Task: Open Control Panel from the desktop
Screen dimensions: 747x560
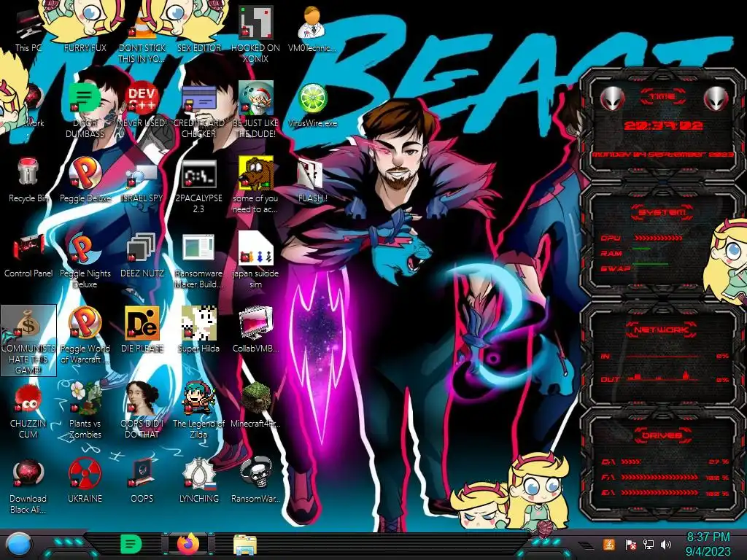Action: (28, 254)
